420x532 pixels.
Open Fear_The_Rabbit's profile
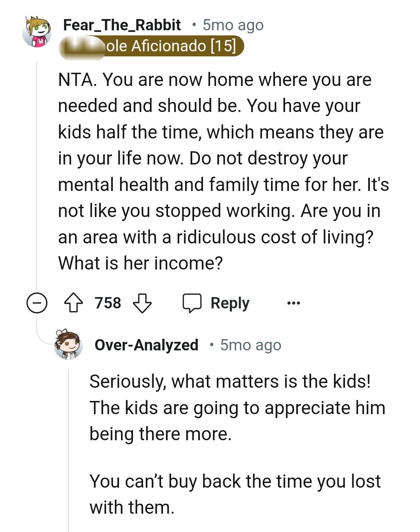[x=122, y=24]
